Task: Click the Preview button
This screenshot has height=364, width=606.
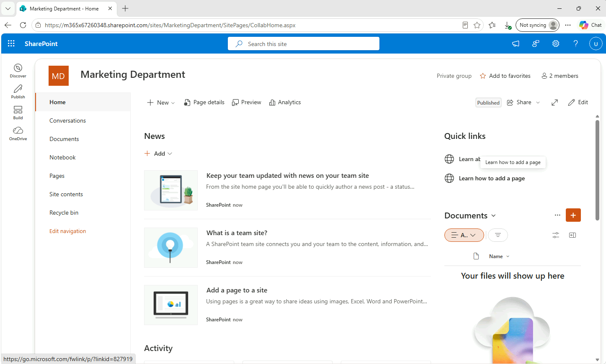Action: 246,103
